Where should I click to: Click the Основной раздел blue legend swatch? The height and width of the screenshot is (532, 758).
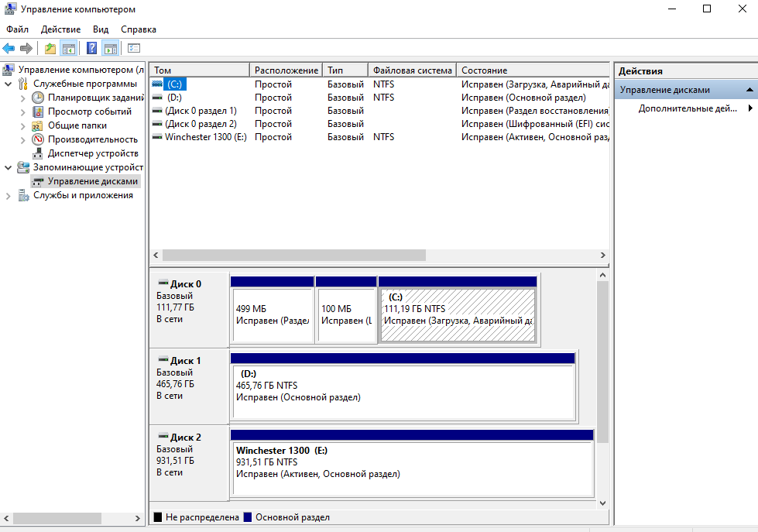click(248, 517)
